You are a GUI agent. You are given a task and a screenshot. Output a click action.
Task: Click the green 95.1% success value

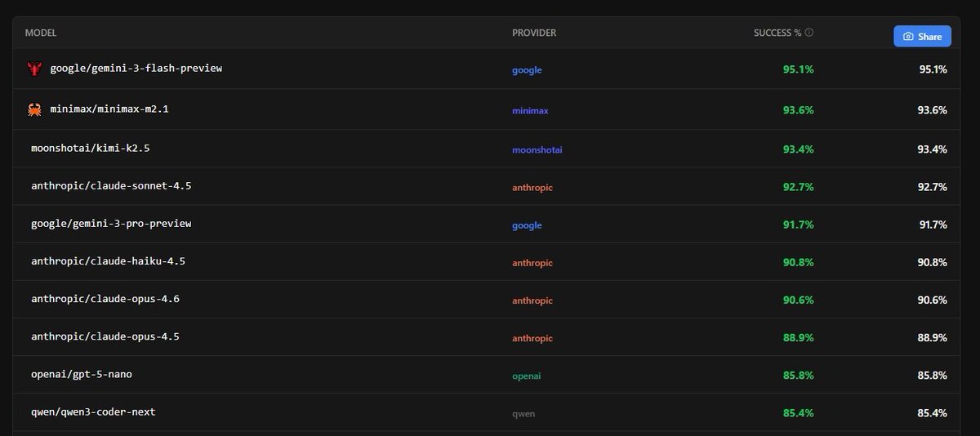click(x=798, y=69)
